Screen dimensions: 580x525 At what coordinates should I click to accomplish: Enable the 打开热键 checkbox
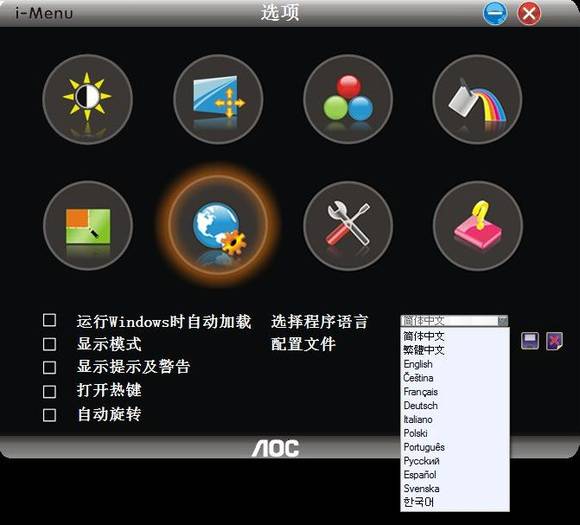click(50, 391)
